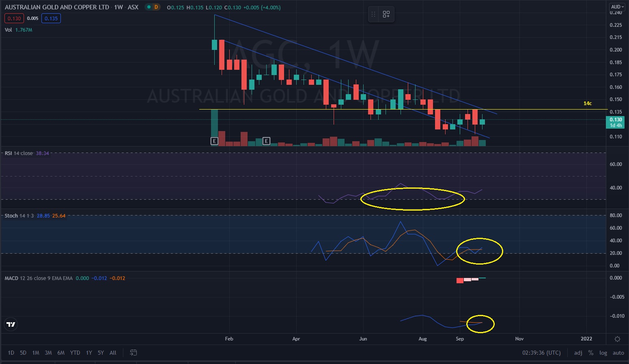Screen dimensions: 629x364
Task: Select the 1Y time range
Action: [x=89, y=353]
